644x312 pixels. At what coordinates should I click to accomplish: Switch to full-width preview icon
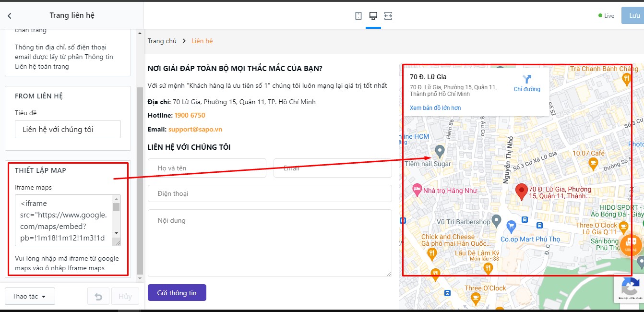pyautogui.click(x=388, y=16)
